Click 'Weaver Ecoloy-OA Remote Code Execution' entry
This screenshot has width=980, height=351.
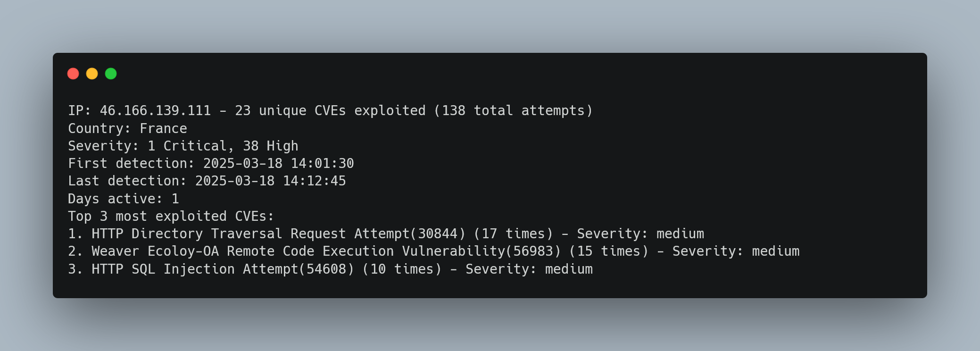[242, 251]
